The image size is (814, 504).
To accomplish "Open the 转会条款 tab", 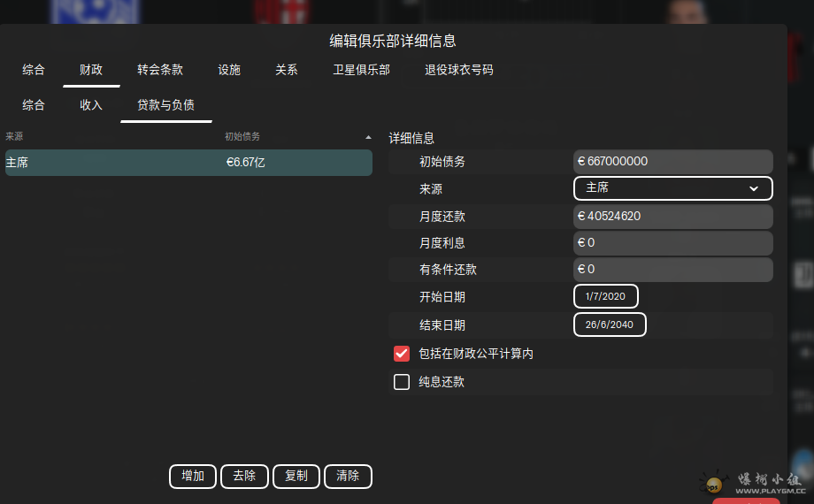I will pos(160,70).
